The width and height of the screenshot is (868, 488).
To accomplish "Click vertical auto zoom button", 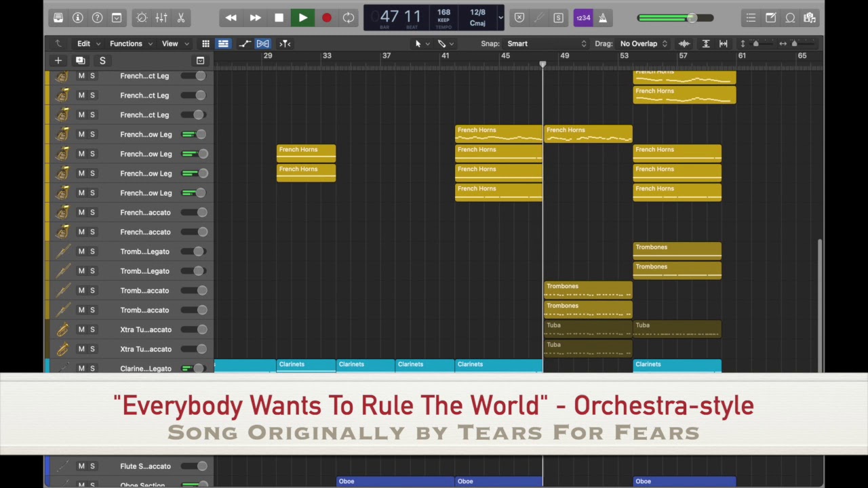I will point(706,43).
